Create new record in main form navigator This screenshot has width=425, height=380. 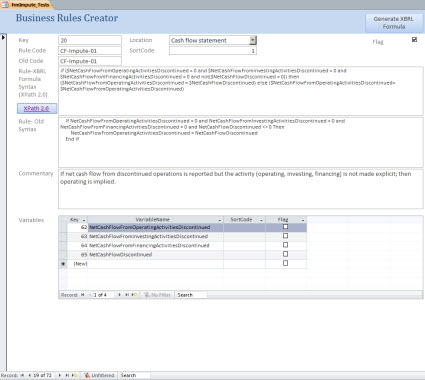point(75,375)
